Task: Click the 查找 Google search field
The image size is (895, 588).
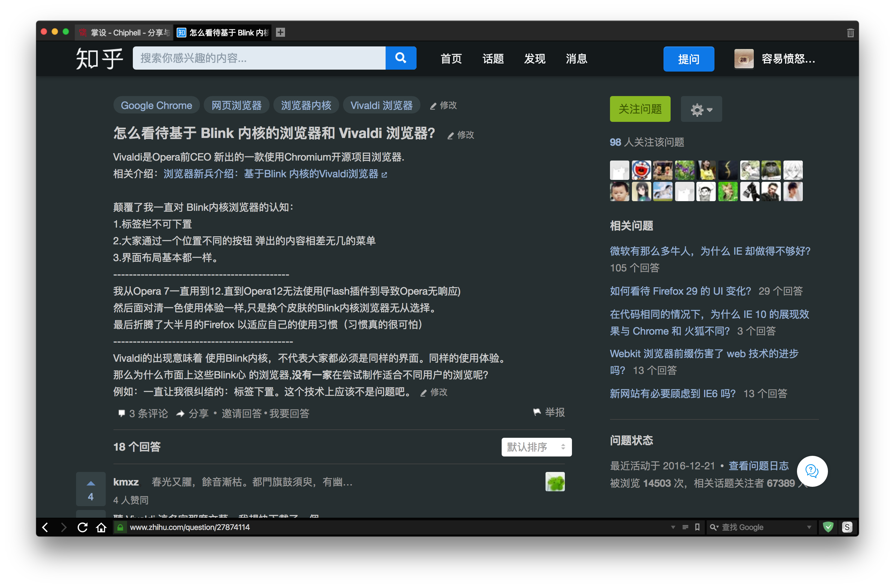Action: coord(761,527)
